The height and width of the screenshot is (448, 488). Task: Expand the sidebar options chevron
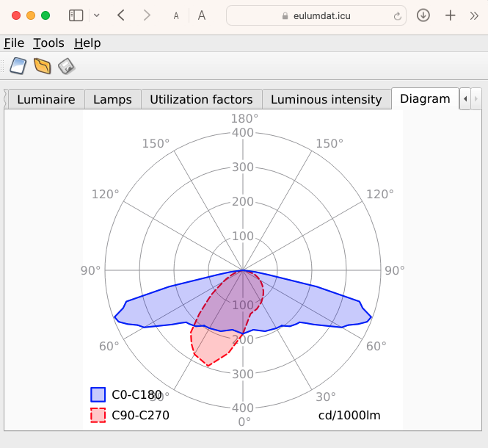96,15
